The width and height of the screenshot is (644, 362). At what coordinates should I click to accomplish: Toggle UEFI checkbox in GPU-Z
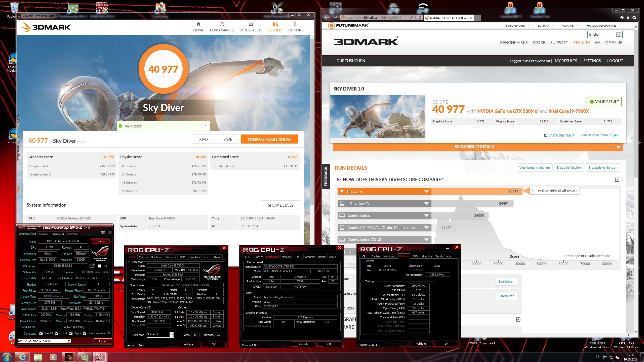(x=99, y=266)
